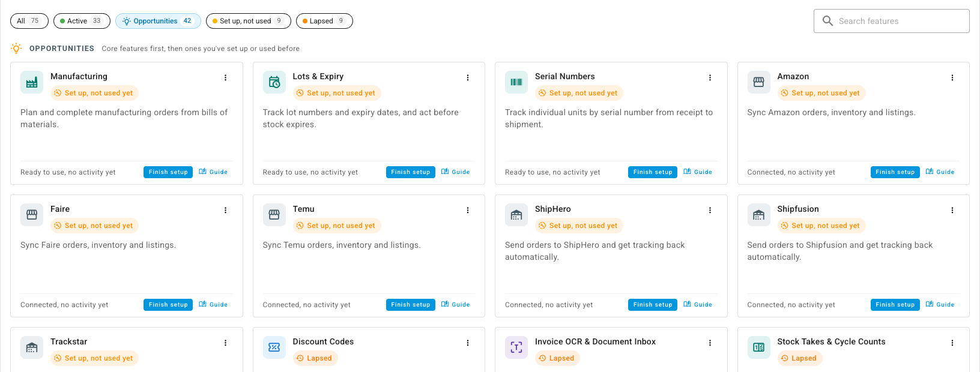Finish setup for Serial Numbers
The width and height of the screenshot is (980, 372).
pos(653,172)
